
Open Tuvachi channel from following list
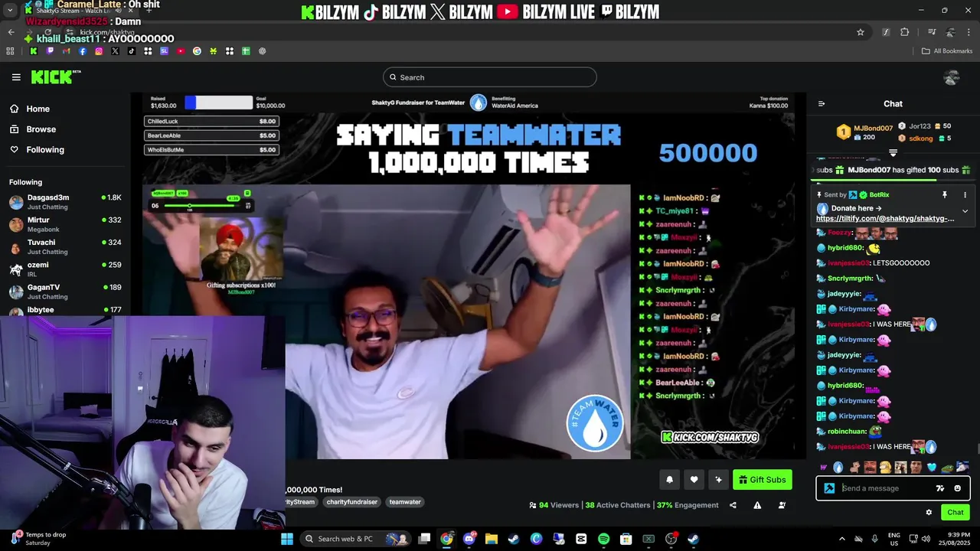click(x=65, y=247)
